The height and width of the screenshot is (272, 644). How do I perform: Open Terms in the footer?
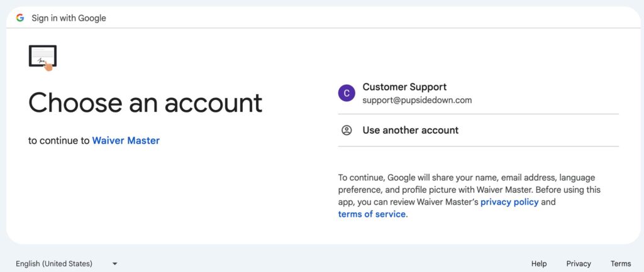click(621, 264)
